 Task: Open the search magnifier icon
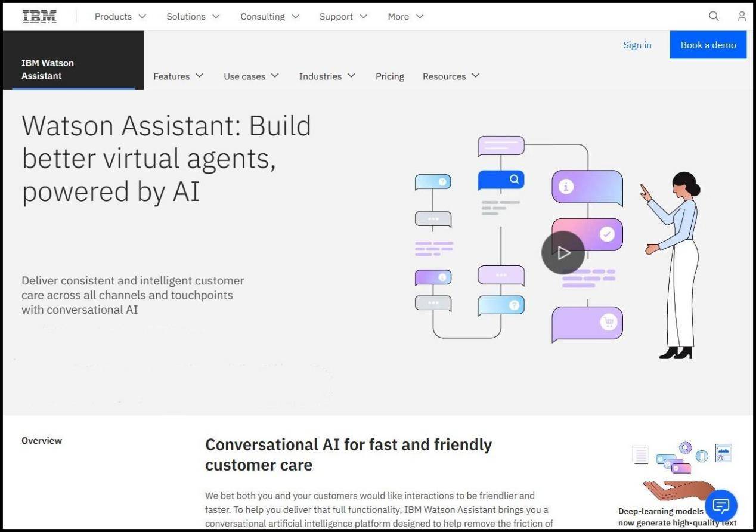pos(713,17)
